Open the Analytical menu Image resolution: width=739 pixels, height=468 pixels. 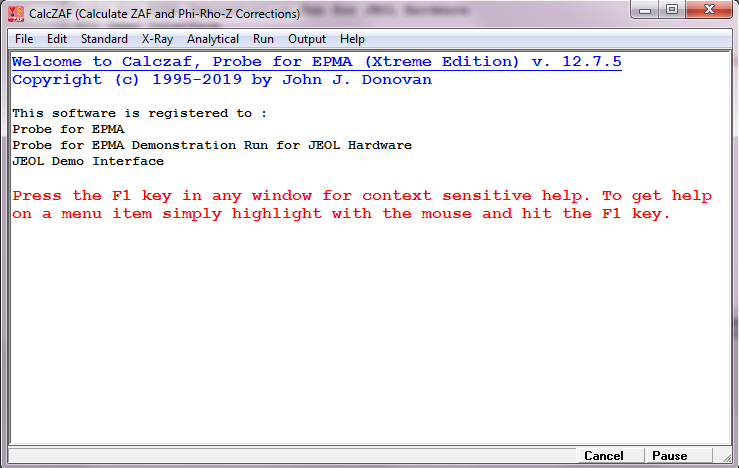tap(213, 39)
